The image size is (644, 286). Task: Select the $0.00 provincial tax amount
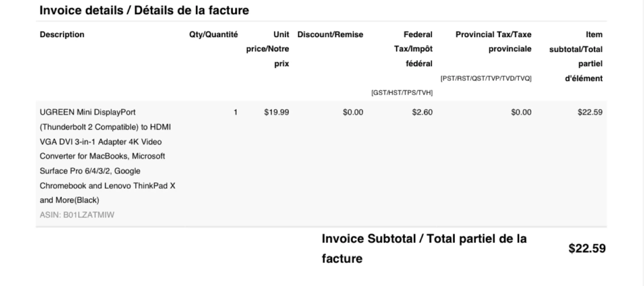coord(521,112)
